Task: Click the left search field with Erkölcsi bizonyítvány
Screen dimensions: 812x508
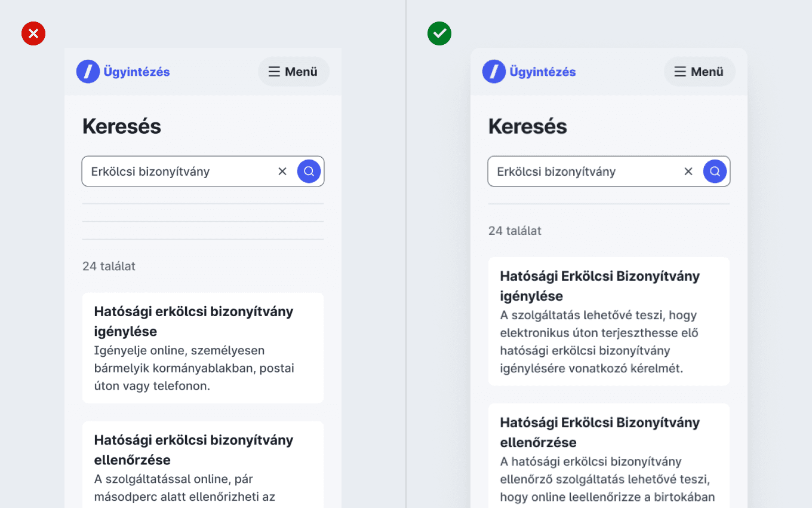Action: coord(203,172)
